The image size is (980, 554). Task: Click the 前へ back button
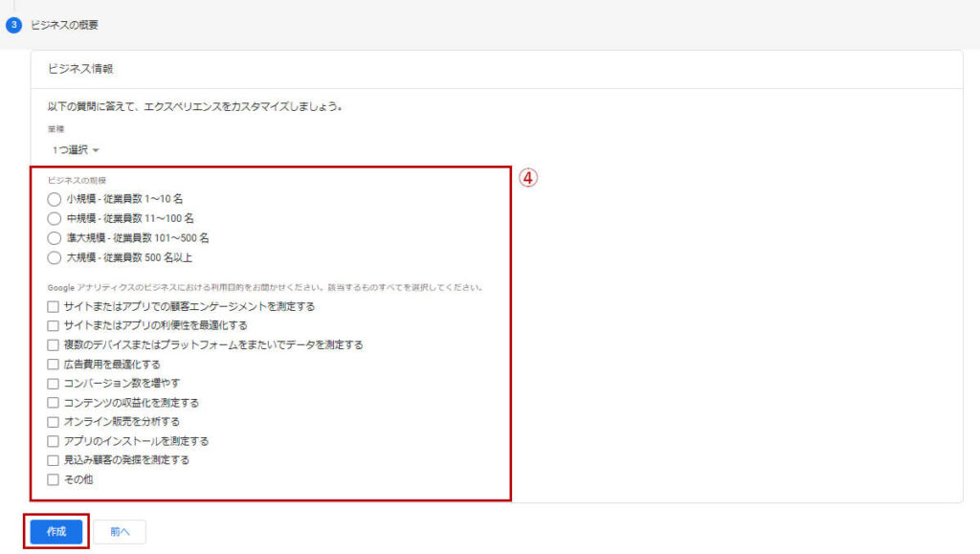click(x=120, y=532)
